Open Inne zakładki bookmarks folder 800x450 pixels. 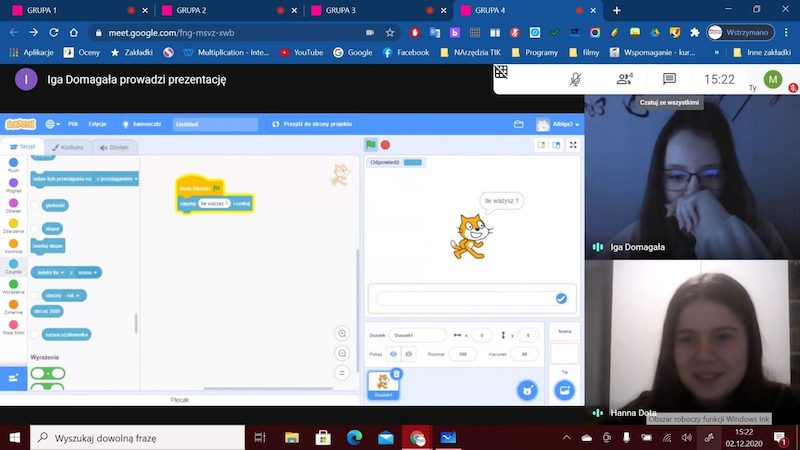[x=762, y=52]
